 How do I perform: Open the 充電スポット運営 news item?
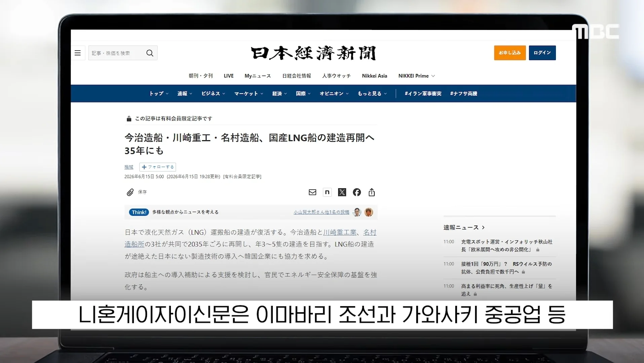click(507, 246)
